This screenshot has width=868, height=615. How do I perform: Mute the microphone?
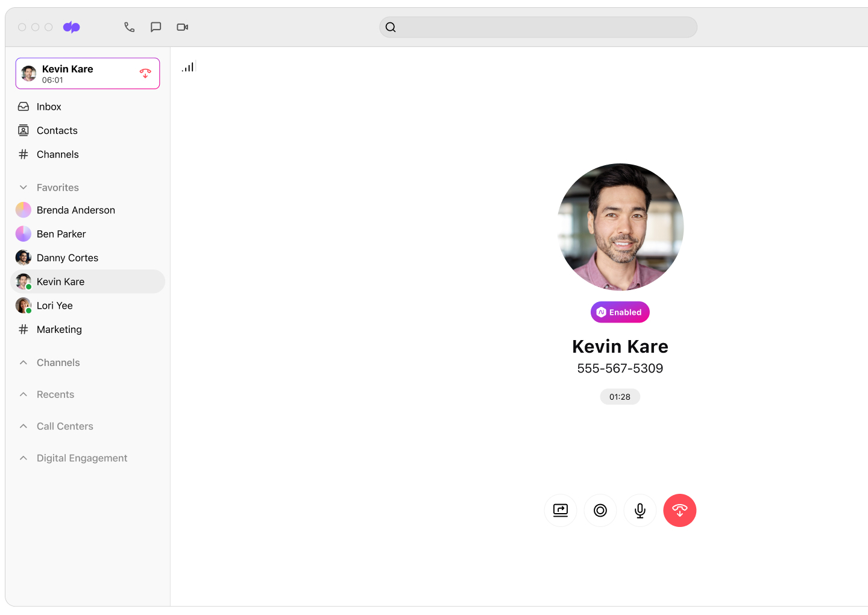click(x=640, y=510)
